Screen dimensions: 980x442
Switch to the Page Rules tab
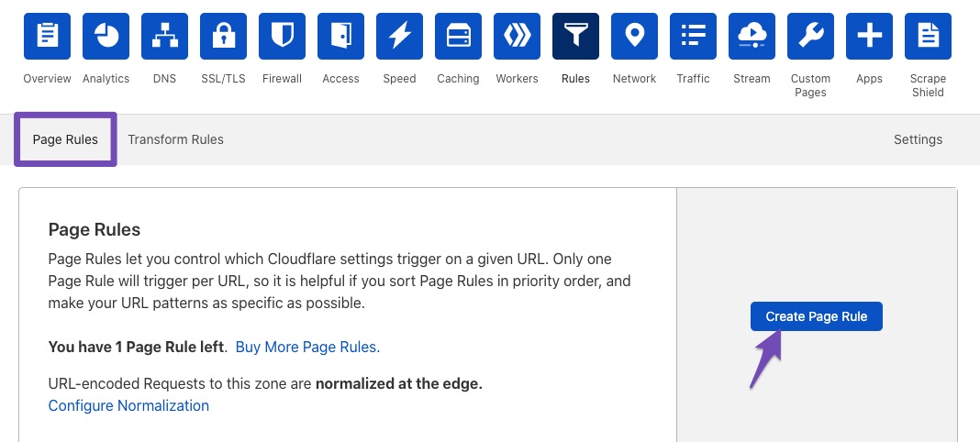66,139
